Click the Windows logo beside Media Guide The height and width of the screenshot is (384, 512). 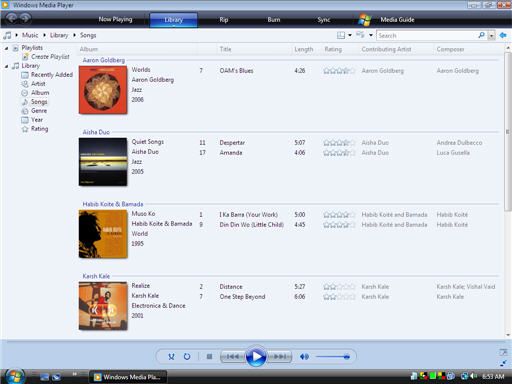point(365,20)
